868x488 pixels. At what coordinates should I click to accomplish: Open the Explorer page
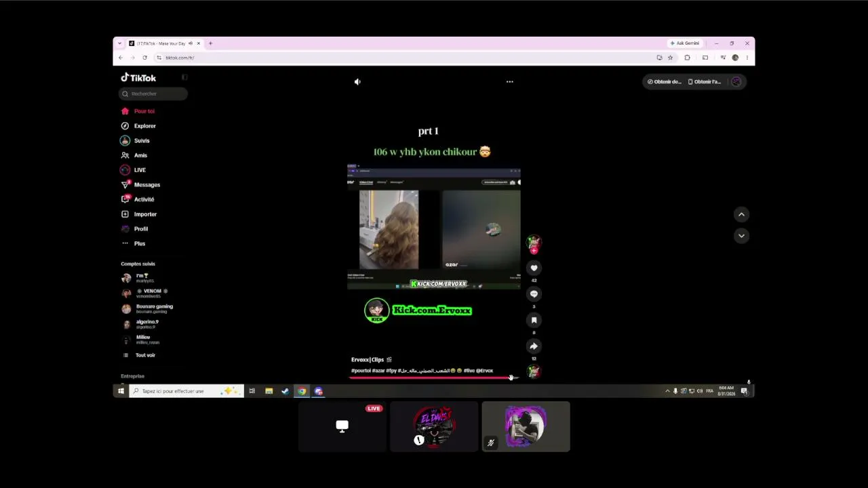[138, 126]
